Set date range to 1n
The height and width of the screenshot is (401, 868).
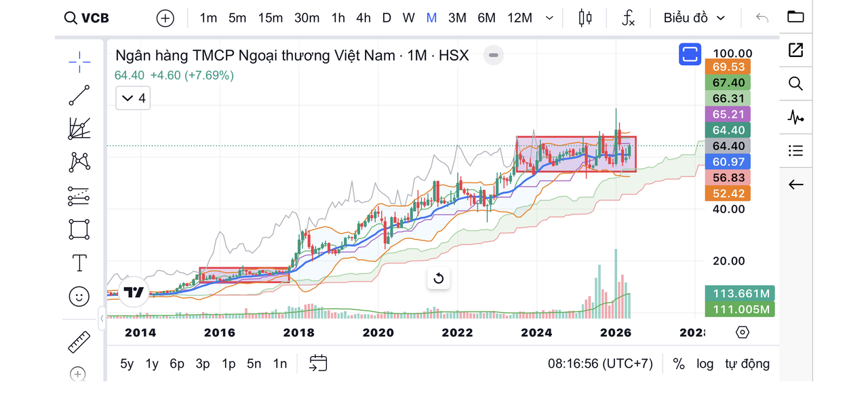coord(280,364)
